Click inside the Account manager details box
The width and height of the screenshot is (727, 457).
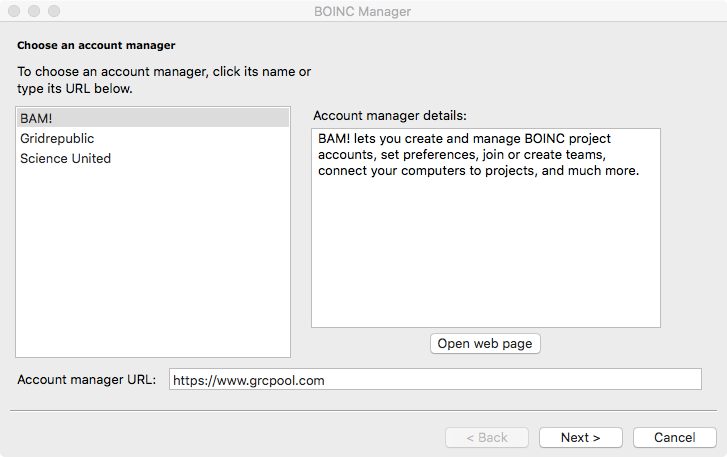[486, 228]
